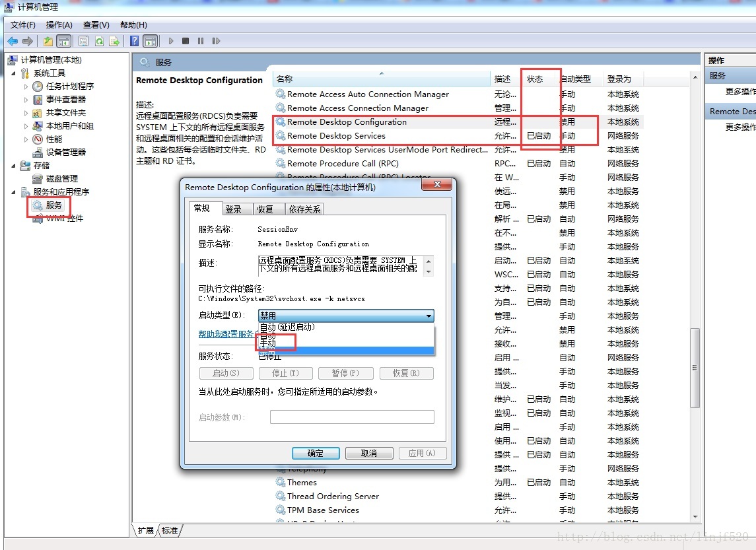Click the description box scroll-down arrow

coord(429,272)
